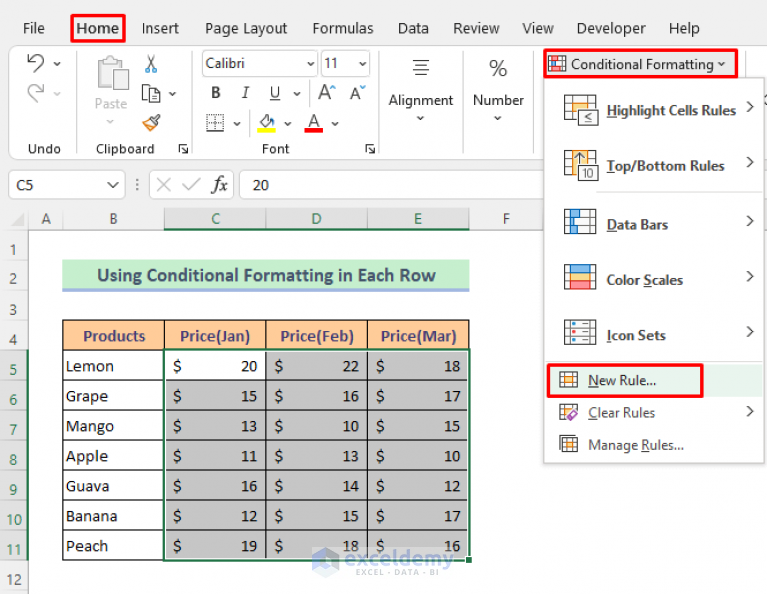767x594 pixels.
Task: Increase font size button
Action: (327, 92)
